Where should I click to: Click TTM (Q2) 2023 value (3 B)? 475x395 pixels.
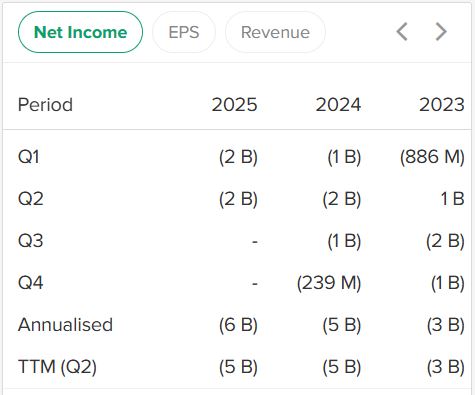[446, 367]
